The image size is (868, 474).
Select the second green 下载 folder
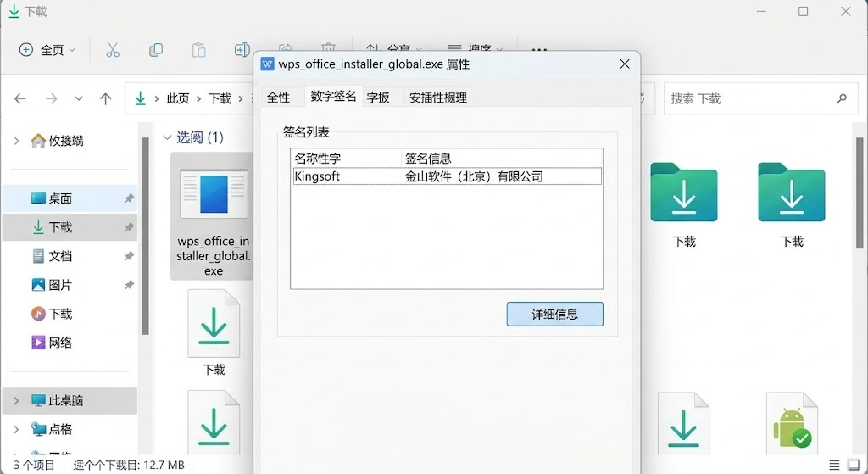(792, 205)
